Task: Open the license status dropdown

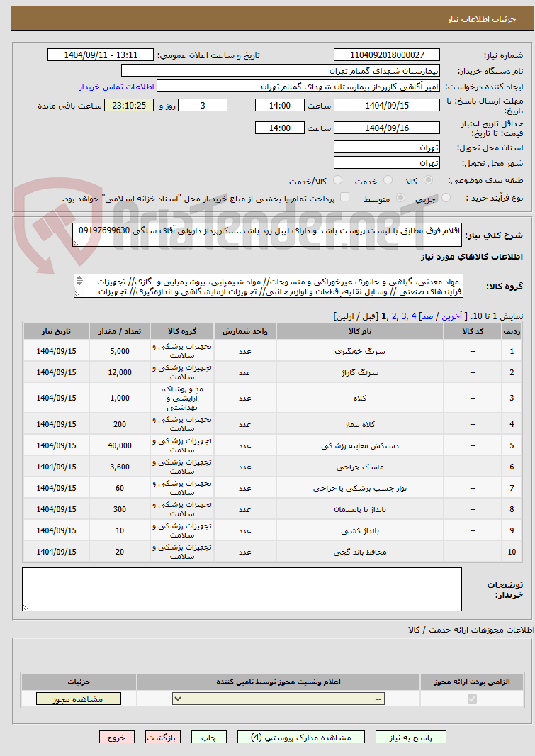Action: tap(278, 699)
